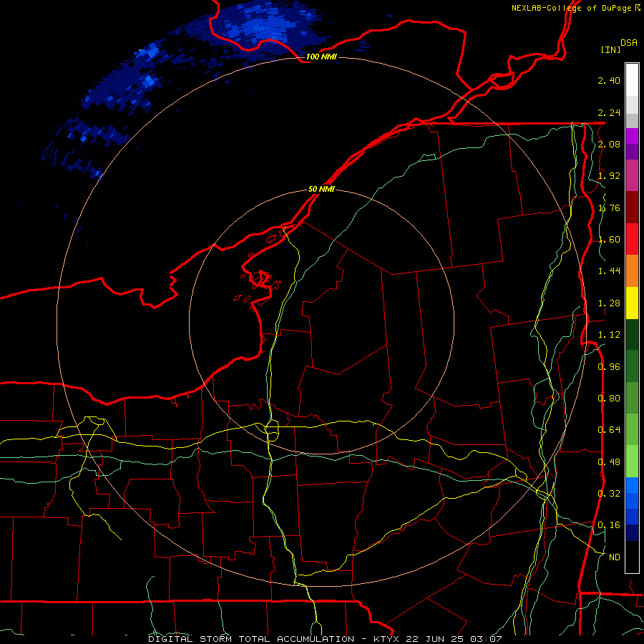Select the 1.92 legend value
This screenshot has width=644, height=644.
point(609,176)
